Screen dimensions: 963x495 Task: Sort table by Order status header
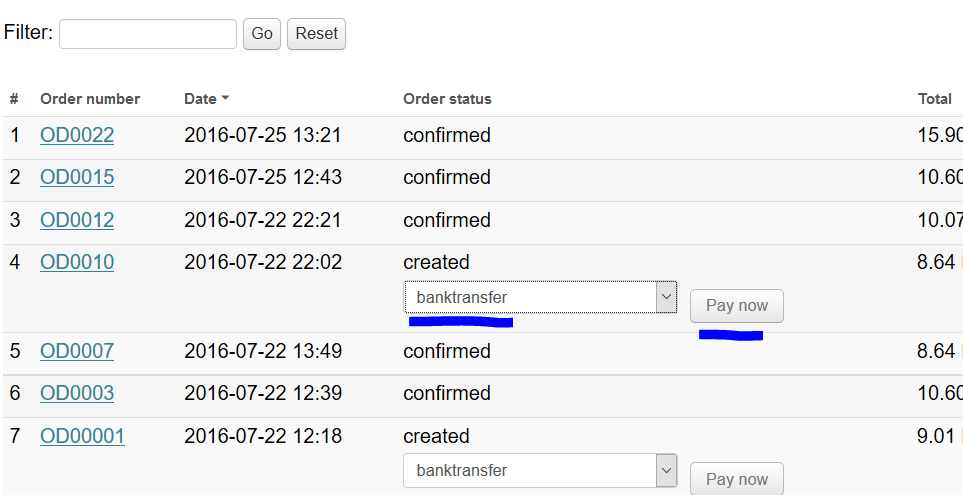447,99
